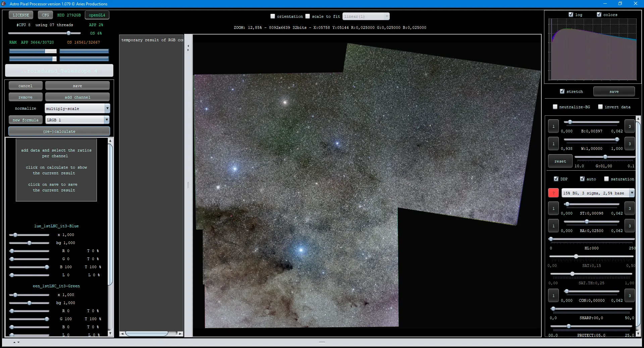Image resolution: width=644 pixels, height=348 pixels.
Task: Click the add channel button
Action: (x=77, y=97)
